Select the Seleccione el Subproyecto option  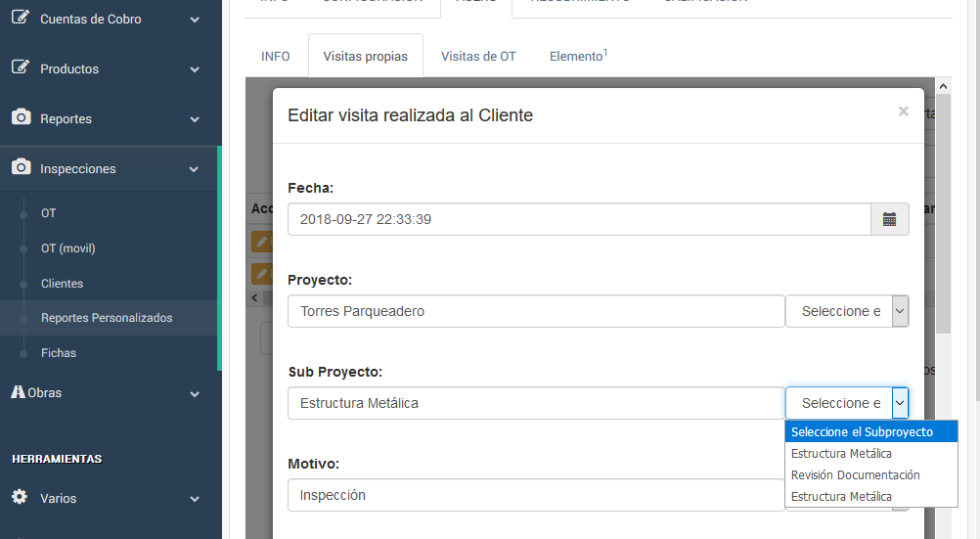(x=862, y=431)
